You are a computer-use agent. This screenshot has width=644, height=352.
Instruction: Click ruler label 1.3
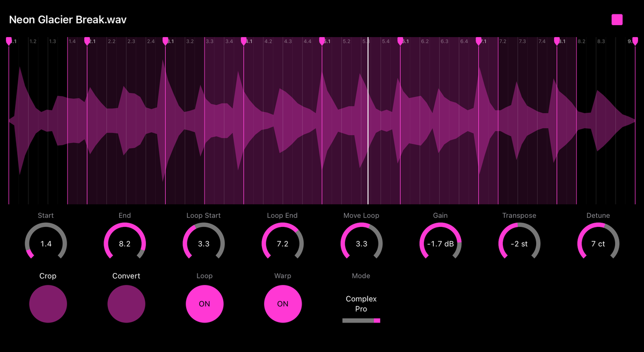[x=53, y=41]
